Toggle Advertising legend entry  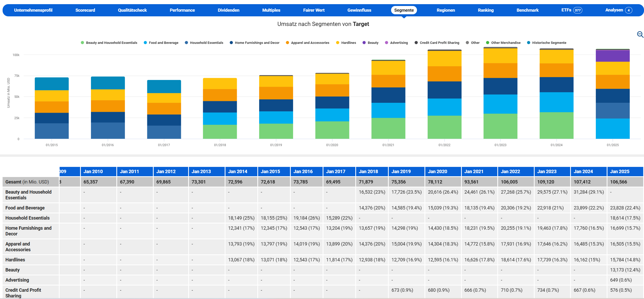coord(399,43)
